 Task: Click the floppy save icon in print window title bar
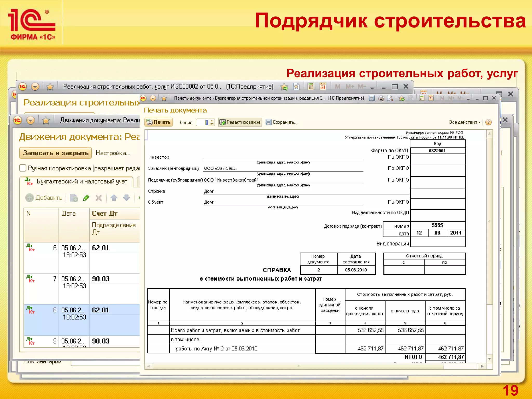click(372, 98)
